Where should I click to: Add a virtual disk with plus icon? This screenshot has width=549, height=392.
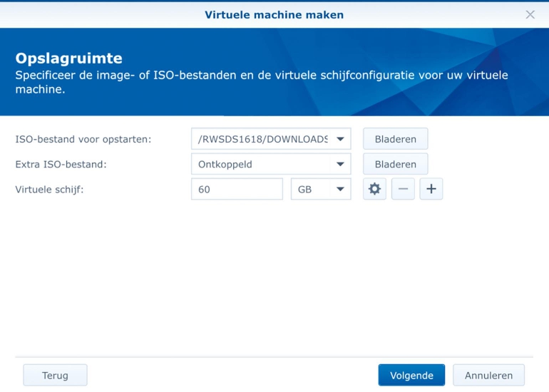click(x=431, y=190)
